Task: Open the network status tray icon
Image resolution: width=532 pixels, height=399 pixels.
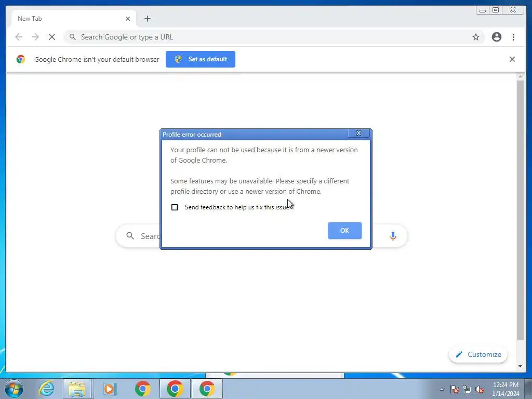Action: [x=467, y=389]
